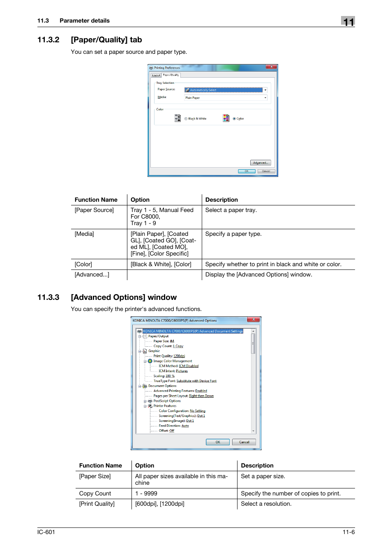Click the Copy Count 1 Copy value
The height and width of the screenshot is (555, 392).
coord(178,346)
